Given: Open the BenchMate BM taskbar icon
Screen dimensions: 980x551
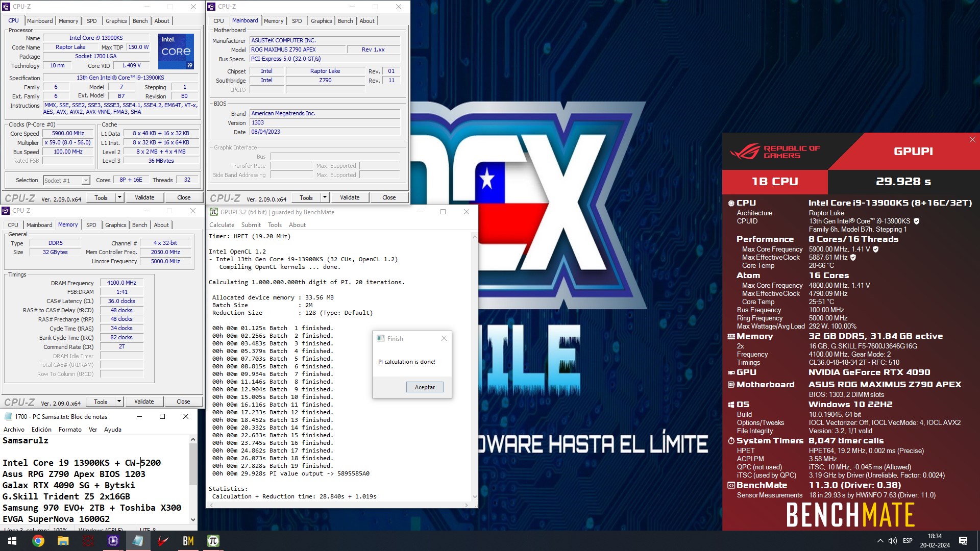Looking at the screenshot, I should point(188,541).
